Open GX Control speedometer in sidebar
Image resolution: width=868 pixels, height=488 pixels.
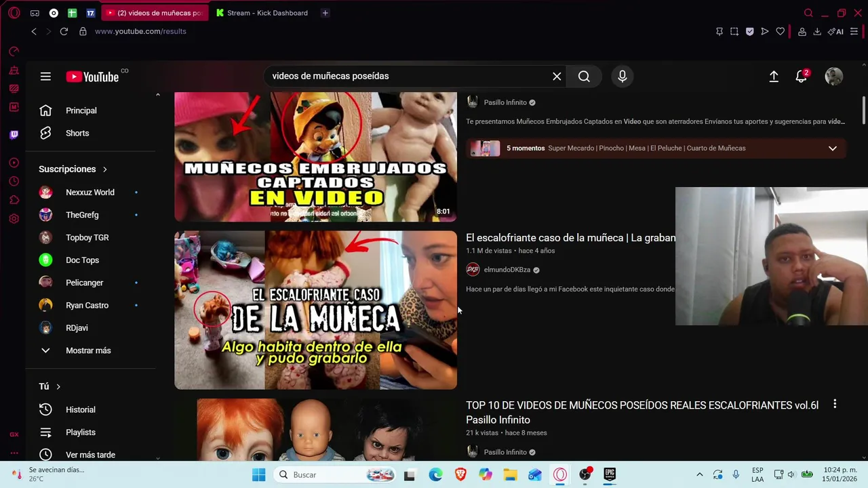click(14, 51)
